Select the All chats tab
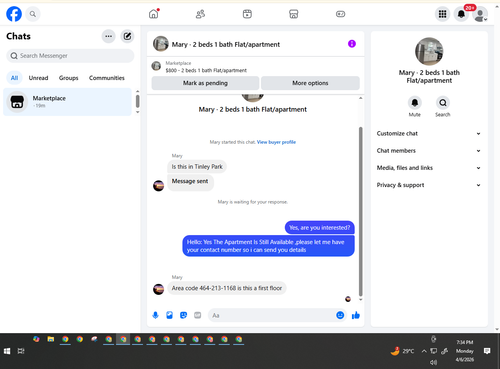 click(x=14, y=78)
